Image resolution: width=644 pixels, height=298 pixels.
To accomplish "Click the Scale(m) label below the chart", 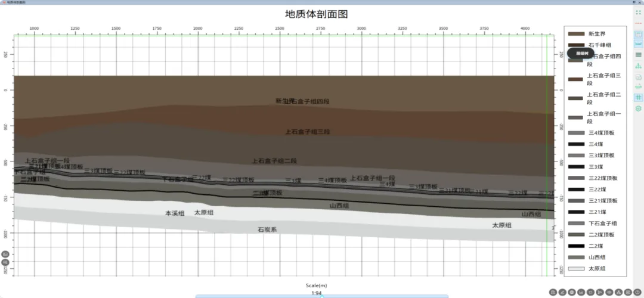I will (x=316, y=285).
